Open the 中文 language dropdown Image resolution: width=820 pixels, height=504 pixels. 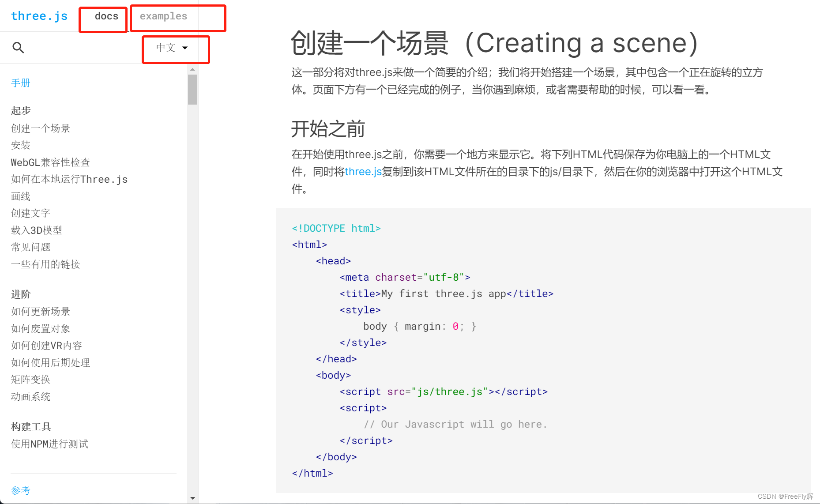click(x=172, y=48)
